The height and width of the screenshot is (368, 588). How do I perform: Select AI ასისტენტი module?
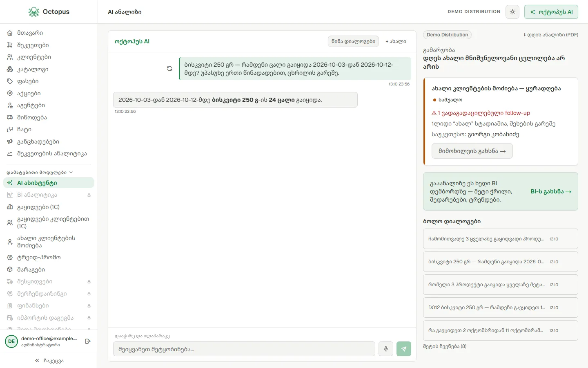(49, 183)
